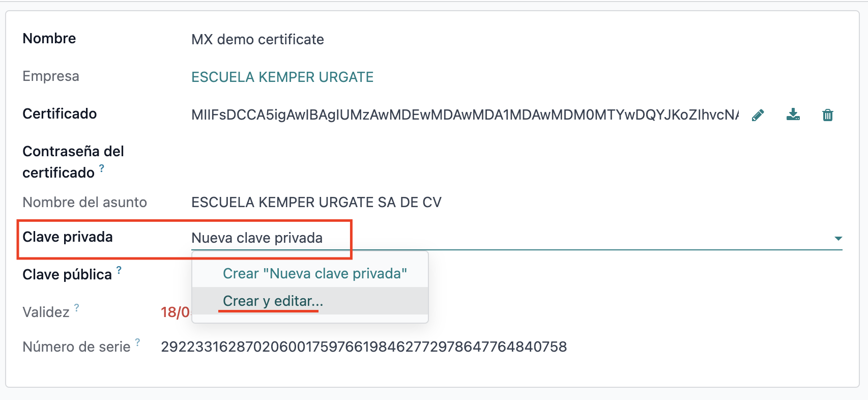
Task: Download the certificate file using the download icon
Action: (793, 115)
